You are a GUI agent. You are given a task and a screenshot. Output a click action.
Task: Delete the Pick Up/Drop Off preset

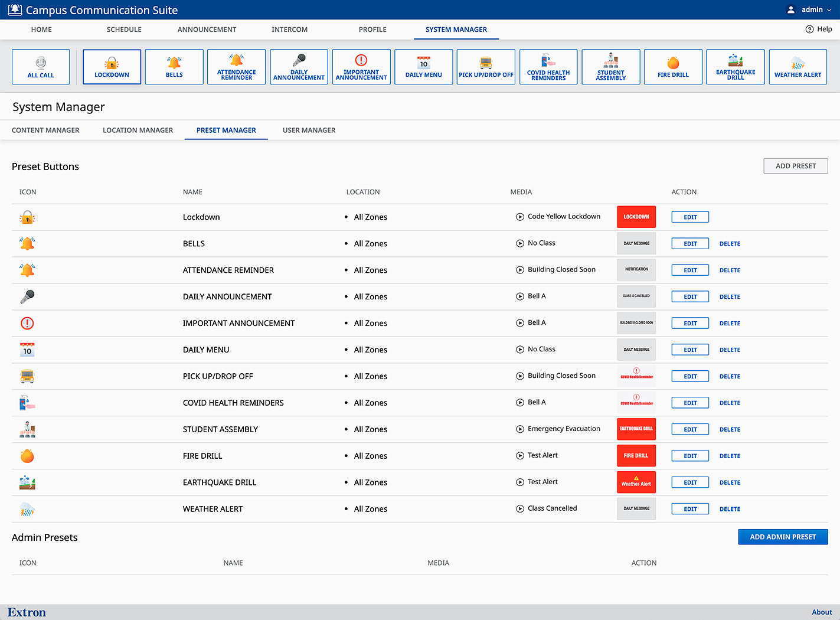730,377
